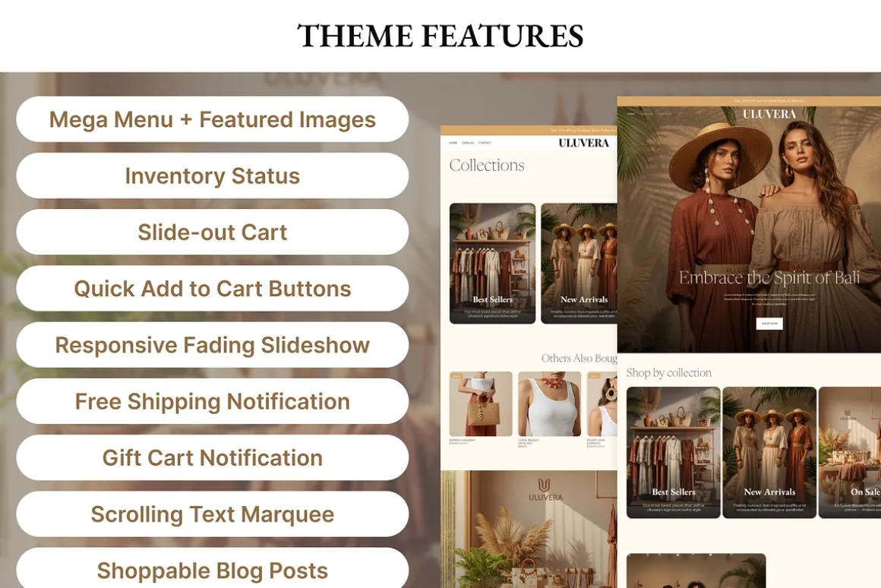
Task: Open Best Sellers card under Shop by collection
Action: 674,453
